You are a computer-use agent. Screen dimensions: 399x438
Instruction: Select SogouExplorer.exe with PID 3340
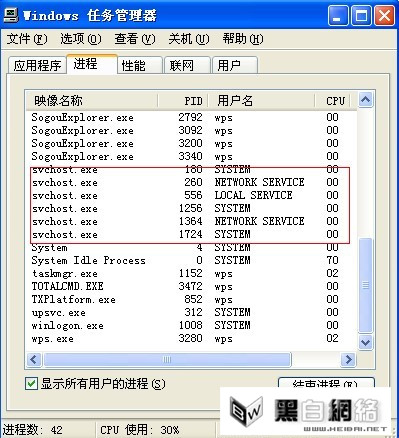(x=192, y=156)
